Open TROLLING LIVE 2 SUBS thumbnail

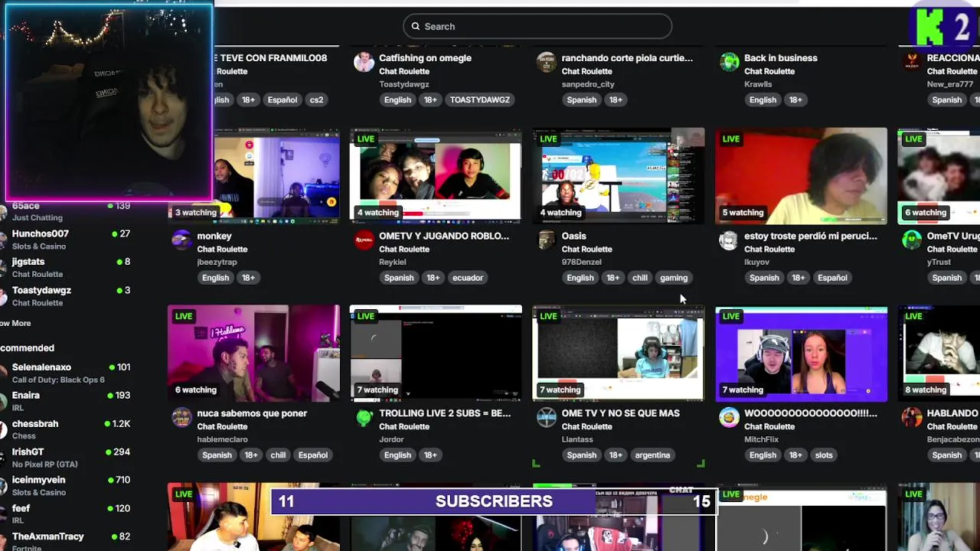[x=436, y=353]
